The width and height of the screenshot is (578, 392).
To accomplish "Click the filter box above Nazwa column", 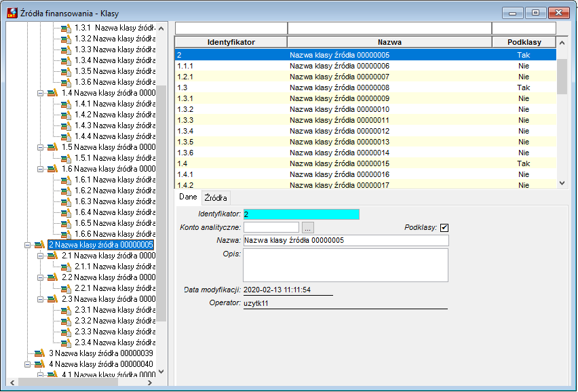I will (x=389, y=28).
